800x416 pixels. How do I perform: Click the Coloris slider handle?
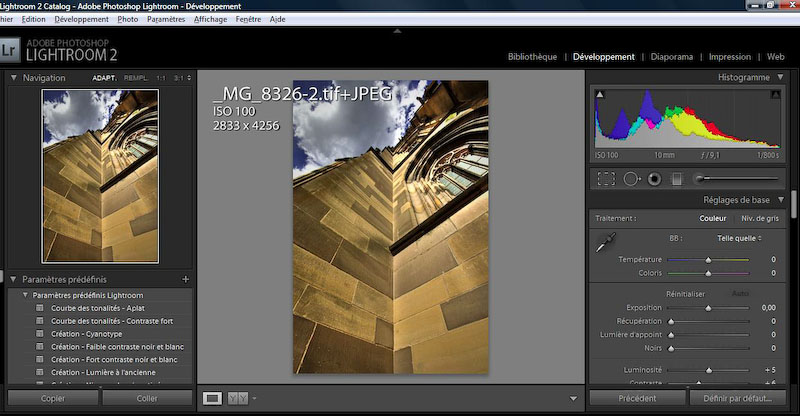(x=708, y=274)
